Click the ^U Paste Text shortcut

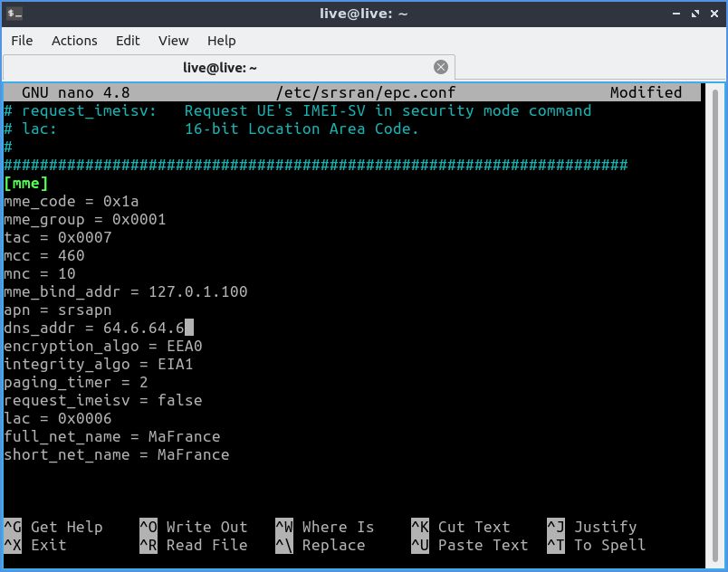(470, 545)
